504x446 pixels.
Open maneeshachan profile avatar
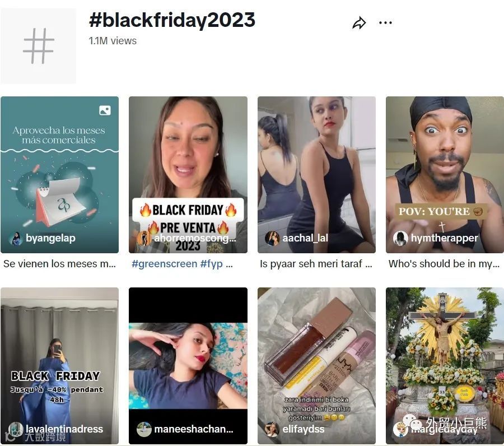click(144, 429)
